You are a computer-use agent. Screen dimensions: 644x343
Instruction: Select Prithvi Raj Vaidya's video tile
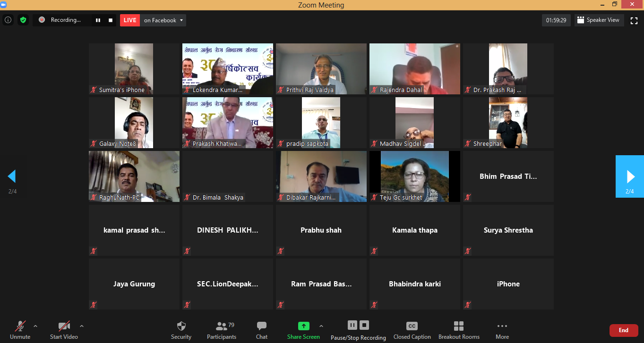(x=321, y=69)
